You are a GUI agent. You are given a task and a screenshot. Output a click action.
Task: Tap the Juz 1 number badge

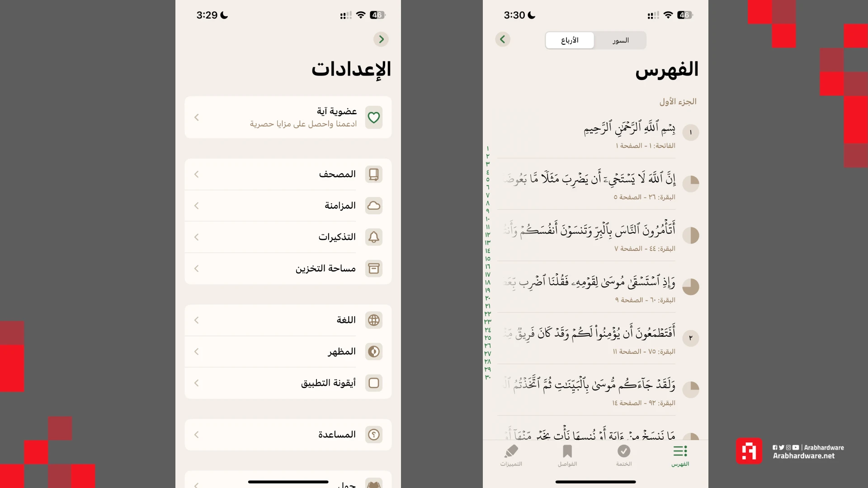(x=690, y=132)
